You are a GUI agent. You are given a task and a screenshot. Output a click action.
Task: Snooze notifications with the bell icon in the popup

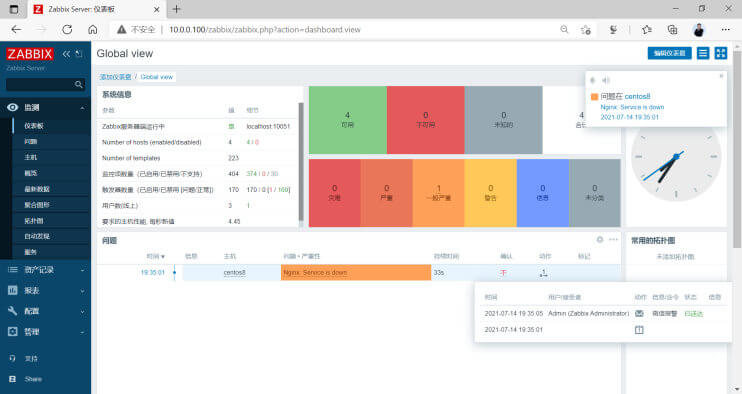pyautogui.click(x=592, y=80)
